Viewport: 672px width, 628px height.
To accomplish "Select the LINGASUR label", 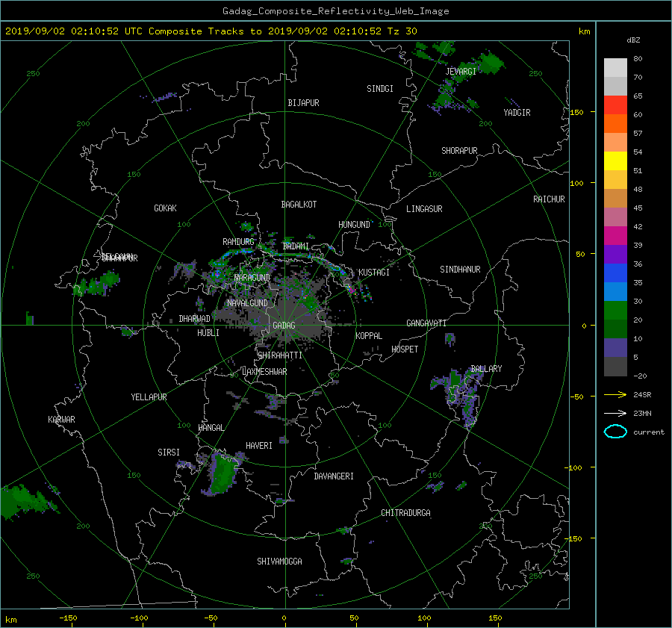I will (424, 209).
